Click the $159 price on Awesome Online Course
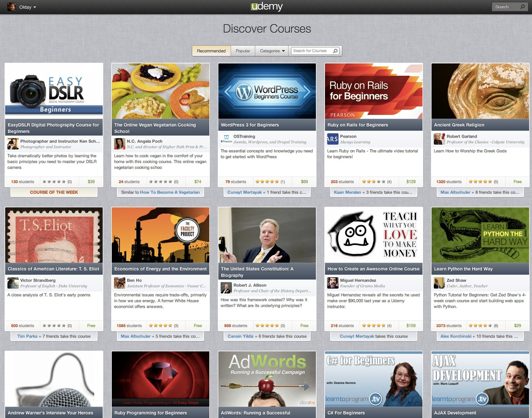 point(411,326)
